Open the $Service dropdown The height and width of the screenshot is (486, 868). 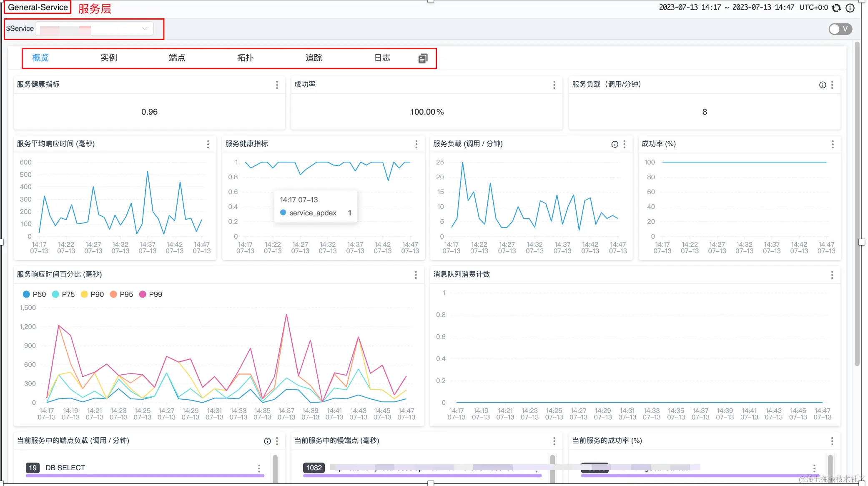click(x=95, y=28)
